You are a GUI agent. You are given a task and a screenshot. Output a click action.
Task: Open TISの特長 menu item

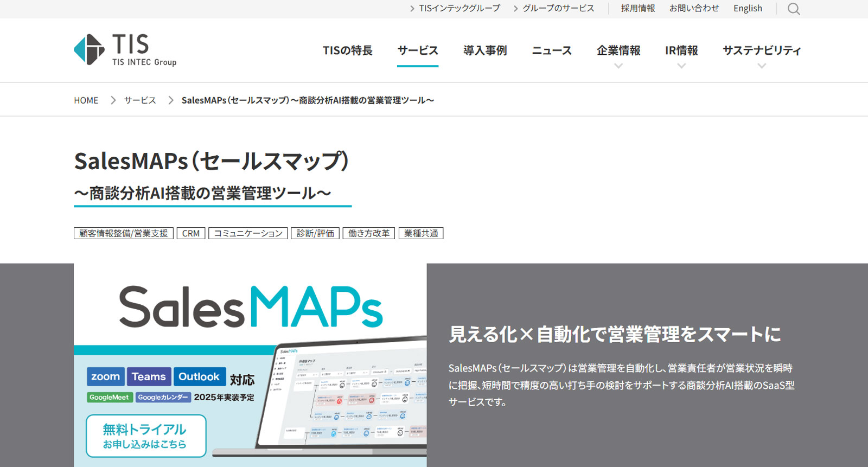click(348, 50)
